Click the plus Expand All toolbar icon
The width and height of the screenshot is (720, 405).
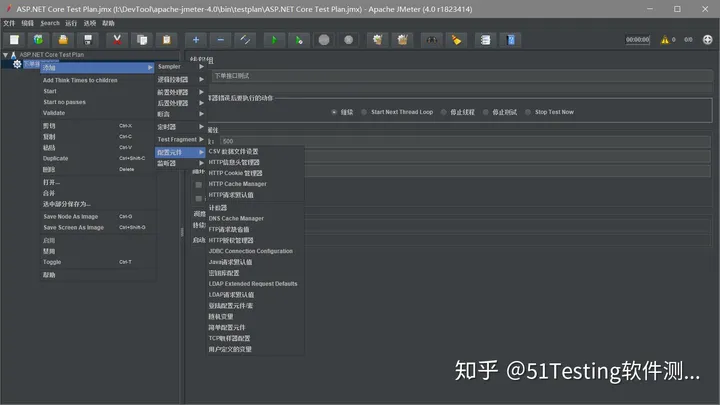196,40
